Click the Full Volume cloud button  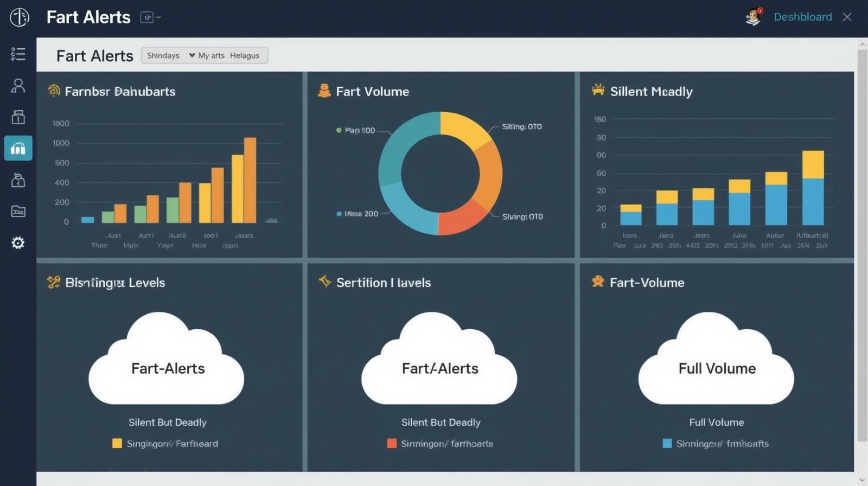(717, 368)
